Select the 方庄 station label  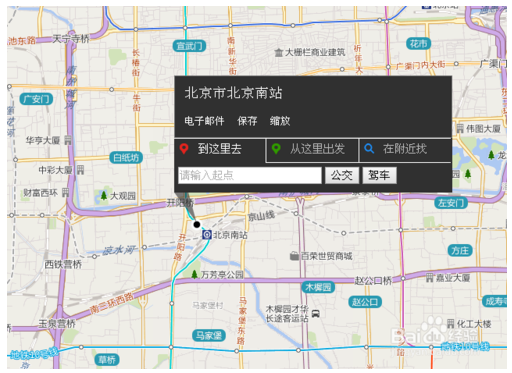pyautogui.click(x=460, y=251)
